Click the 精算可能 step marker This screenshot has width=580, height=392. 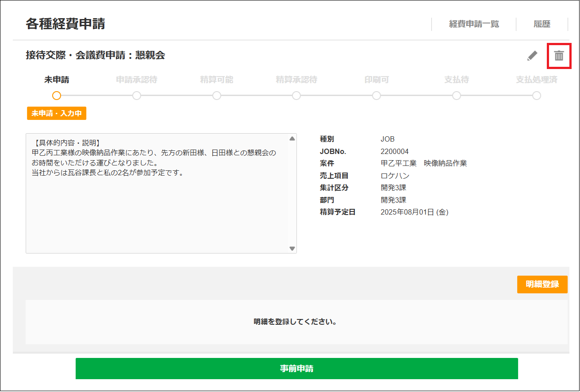(216, 95)
